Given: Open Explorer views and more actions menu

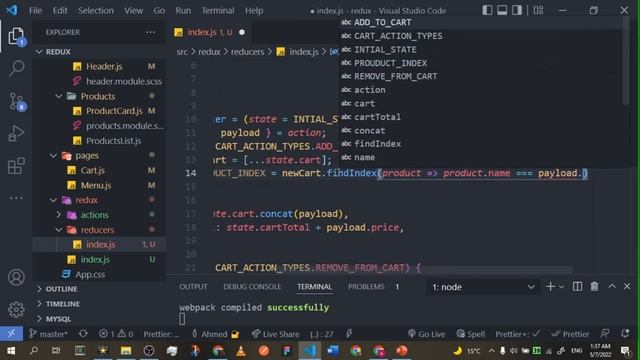Looking at the screenshot, I should 151,32.
